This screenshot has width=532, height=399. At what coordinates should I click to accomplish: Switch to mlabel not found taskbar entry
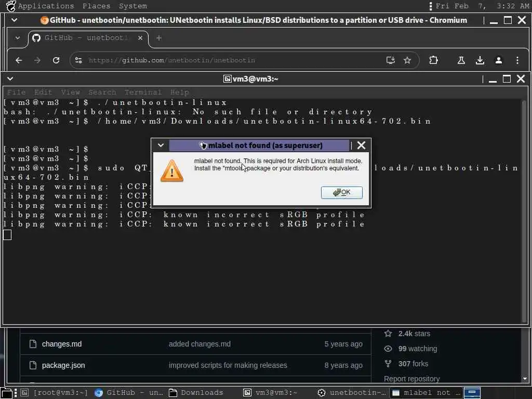coord(426,393)
